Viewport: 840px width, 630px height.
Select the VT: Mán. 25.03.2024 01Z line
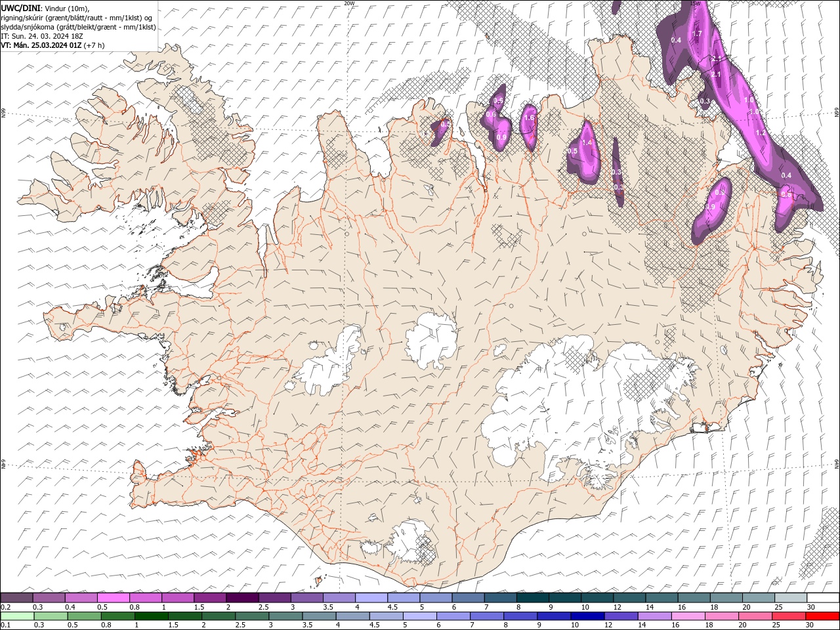[41, 45]
